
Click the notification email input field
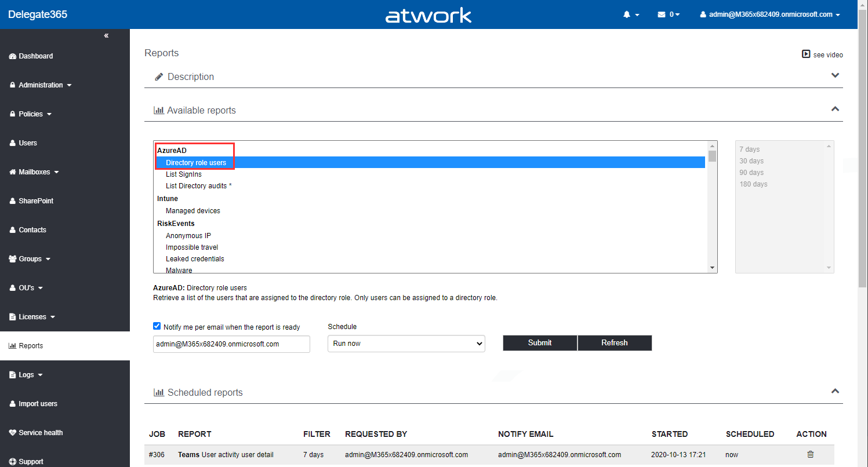click(x=231, y=344)
